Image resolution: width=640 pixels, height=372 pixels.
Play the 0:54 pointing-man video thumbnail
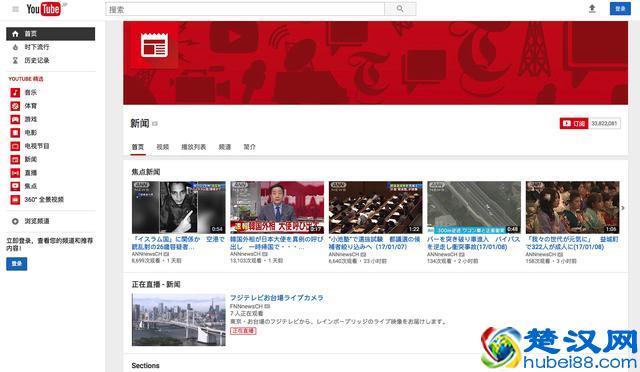(x=178, y=207)
